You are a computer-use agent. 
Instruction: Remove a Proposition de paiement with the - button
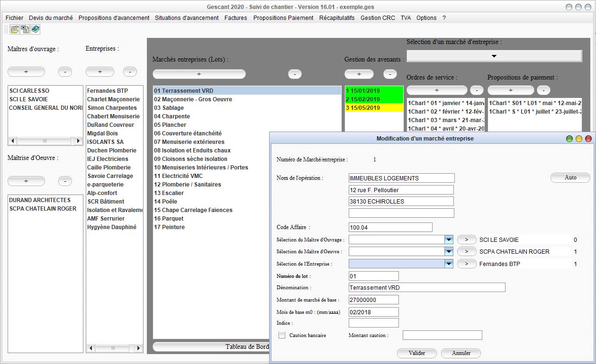[543, 89]
